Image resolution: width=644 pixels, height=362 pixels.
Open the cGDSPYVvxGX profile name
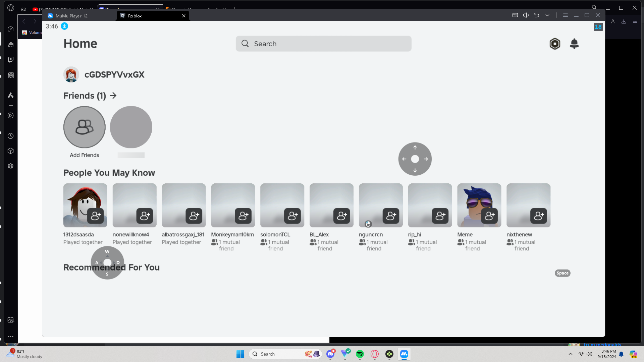114,74
